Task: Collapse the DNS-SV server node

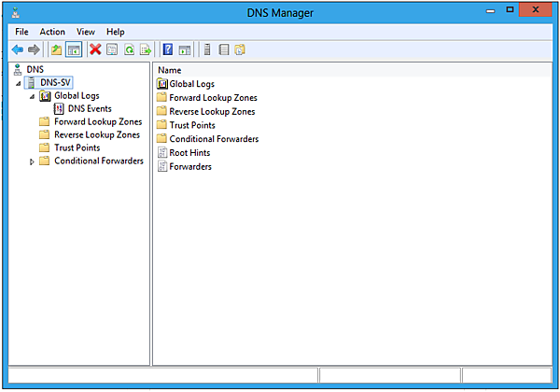Action: pos(19,84)
